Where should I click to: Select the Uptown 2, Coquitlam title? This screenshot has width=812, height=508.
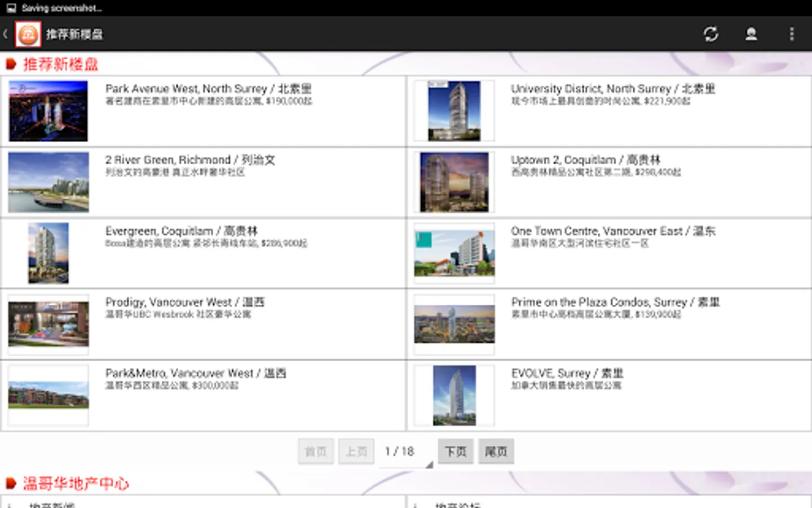pos(585,160)
